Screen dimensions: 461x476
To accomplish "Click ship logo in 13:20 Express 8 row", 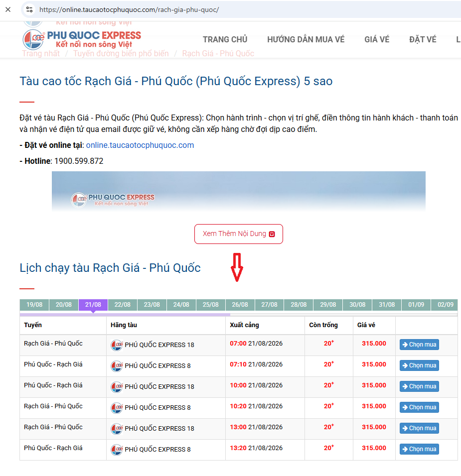I will coord(117,450).
